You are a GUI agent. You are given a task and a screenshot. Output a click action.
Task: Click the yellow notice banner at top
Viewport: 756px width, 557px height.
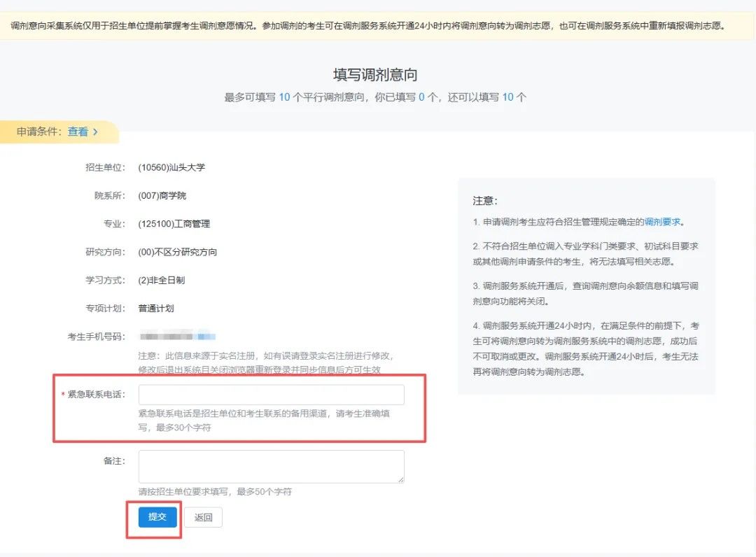(x=378, y=27)
